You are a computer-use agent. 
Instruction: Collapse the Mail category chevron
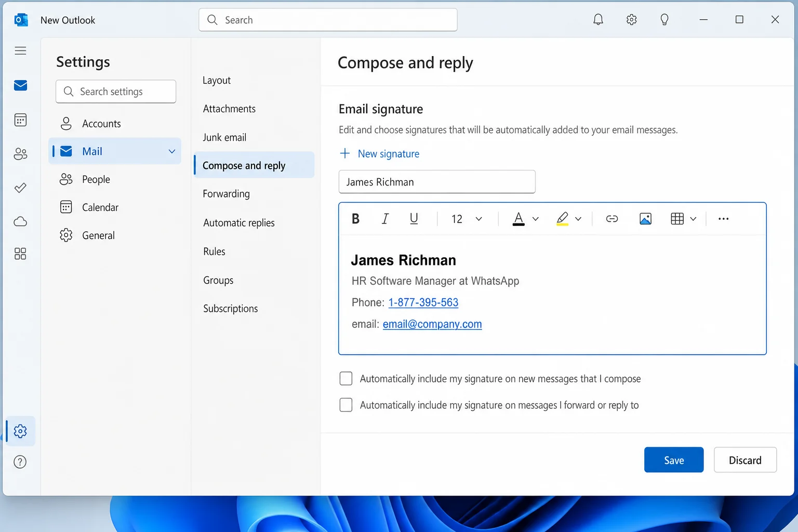(x=172, y=151)
